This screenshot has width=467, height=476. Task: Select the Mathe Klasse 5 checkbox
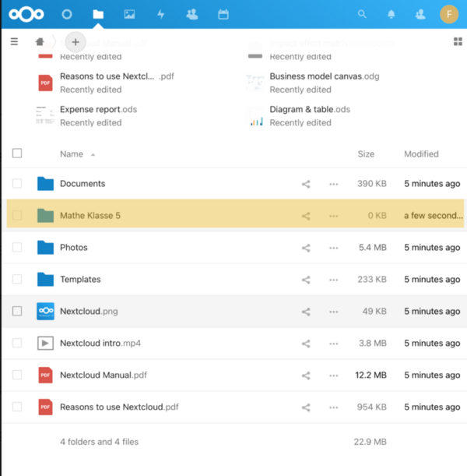[17, 215]
